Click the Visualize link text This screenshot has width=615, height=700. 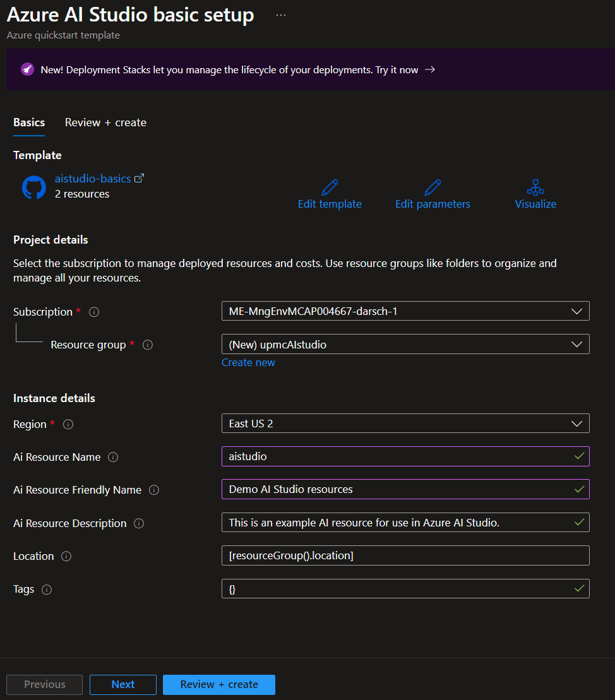tap(535, 204)
